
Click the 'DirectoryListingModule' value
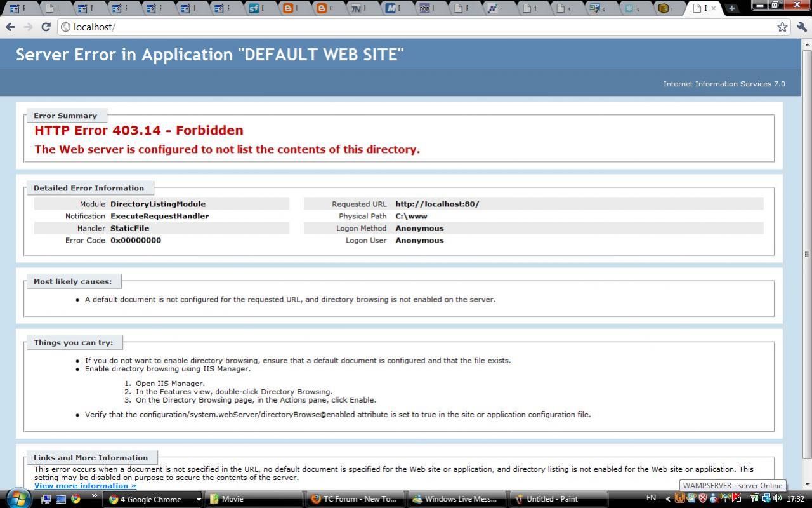[158, 204]
